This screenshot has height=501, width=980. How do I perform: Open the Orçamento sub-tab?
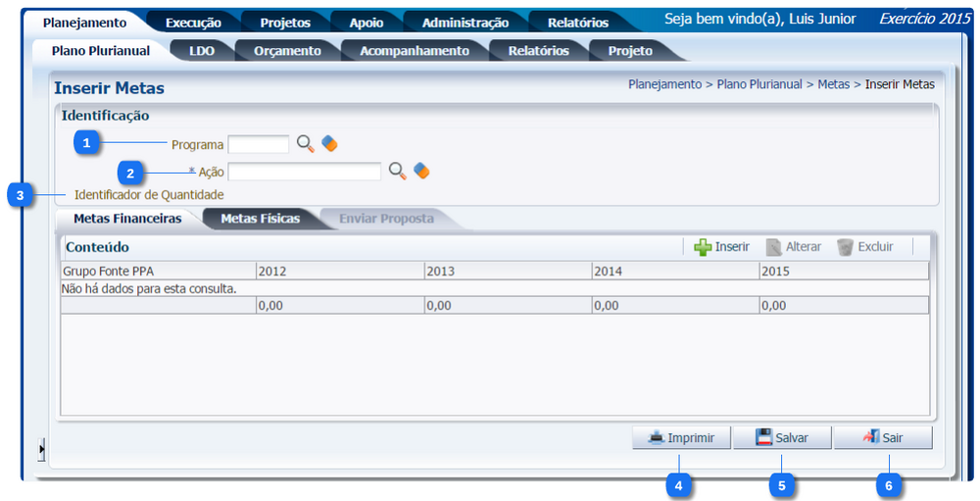(x=287, y=51)
